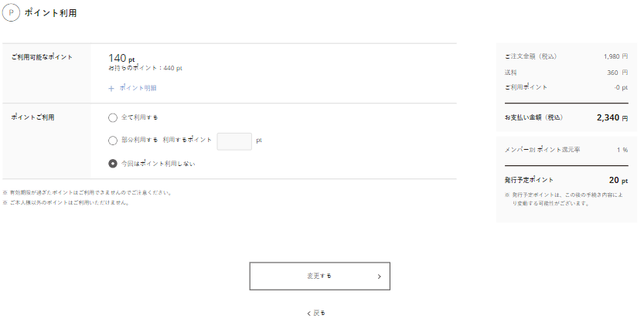
Task: Click the ご注文金額 1,980 円 row
Action: (566, 56)
